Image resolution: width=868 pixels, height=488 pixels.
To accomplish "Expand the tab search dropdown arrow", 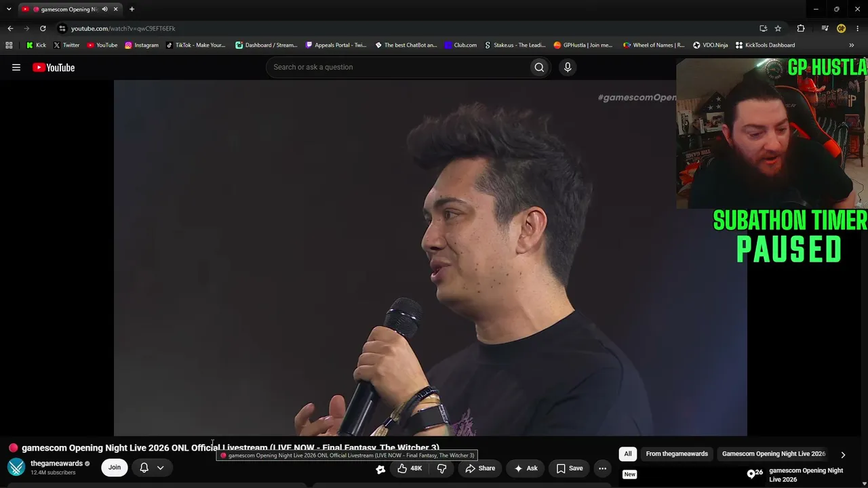I will pyautogui.click(x=9, y=9).
